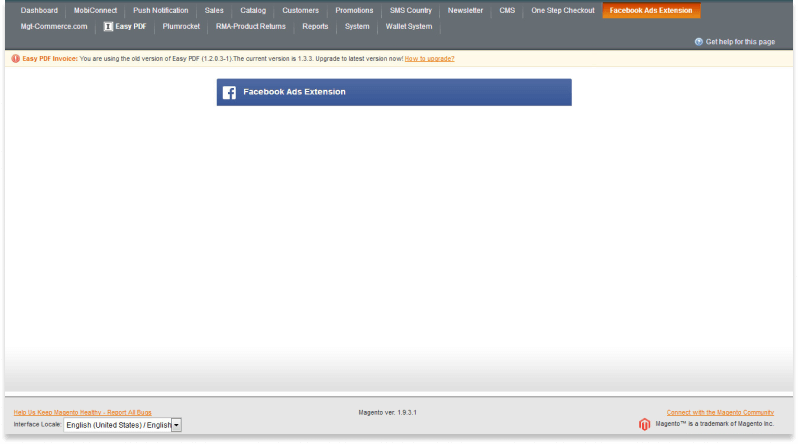This screenshot has height=444, width=798.
Task: Open the Dashboard menu
Action: tap(39, 10)
